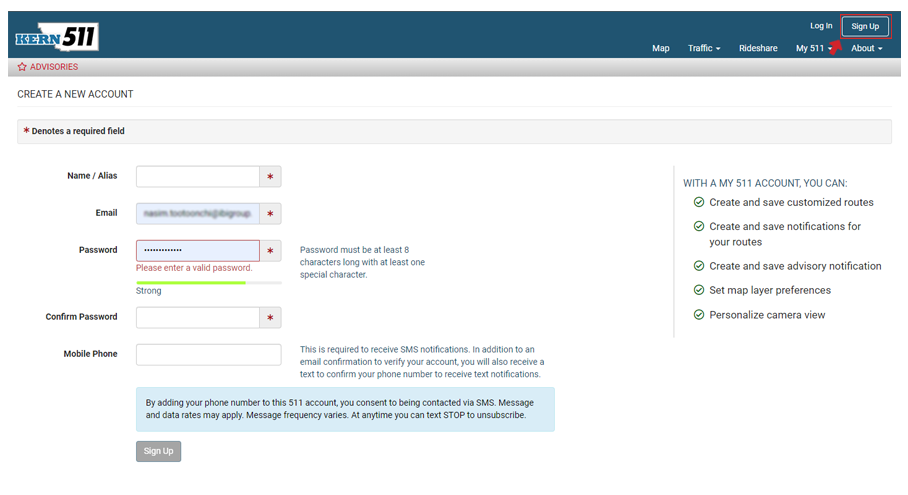This screenshot has width=908, height=495.
Task: Click required asterisk beside Confirm Password field
Action: [270, 318]
